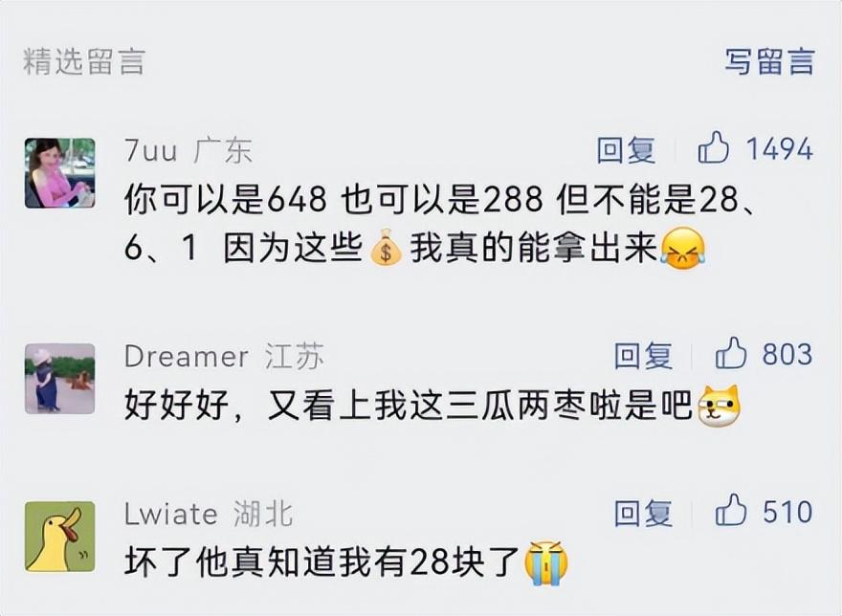Click the 精选留言 section header

84,60
